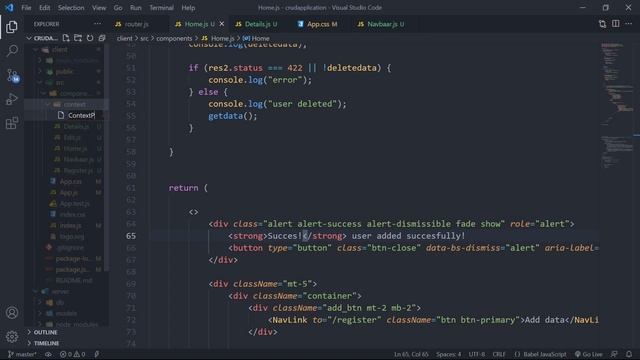Refresh the Explorer file tree
Screen dimensions: 640x360
(90, 38)
